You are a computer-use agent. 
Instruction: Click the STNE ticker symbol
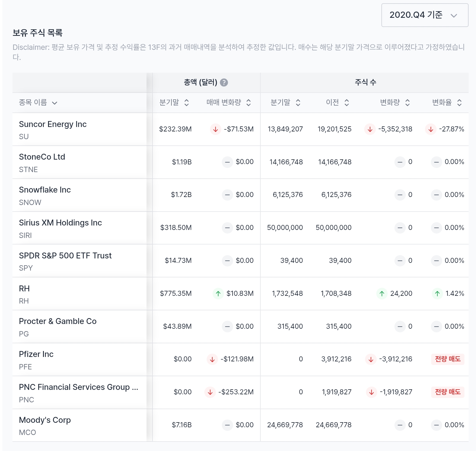pos(28,170)
